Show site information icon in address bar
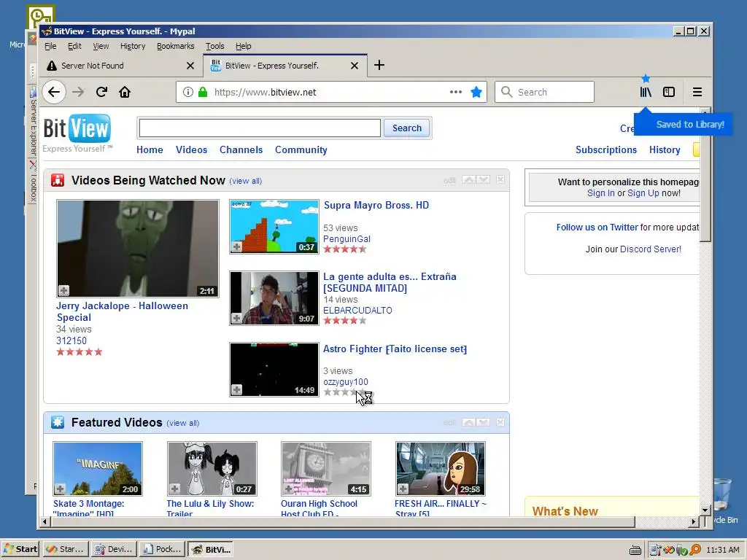This screenshot has width=747, height=560. pyautogui.click(x=188, y=92)
